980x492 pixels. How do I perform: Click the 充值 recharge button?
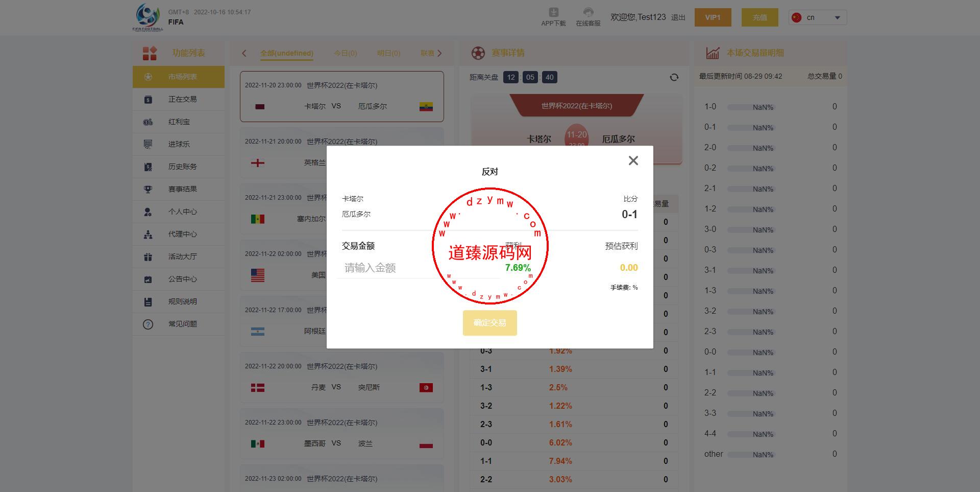(760, 17)
